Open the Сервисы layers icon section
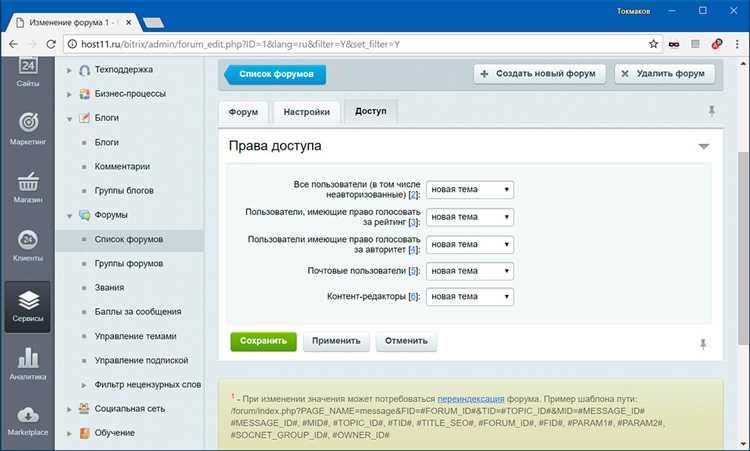 [x=28, y=306]
